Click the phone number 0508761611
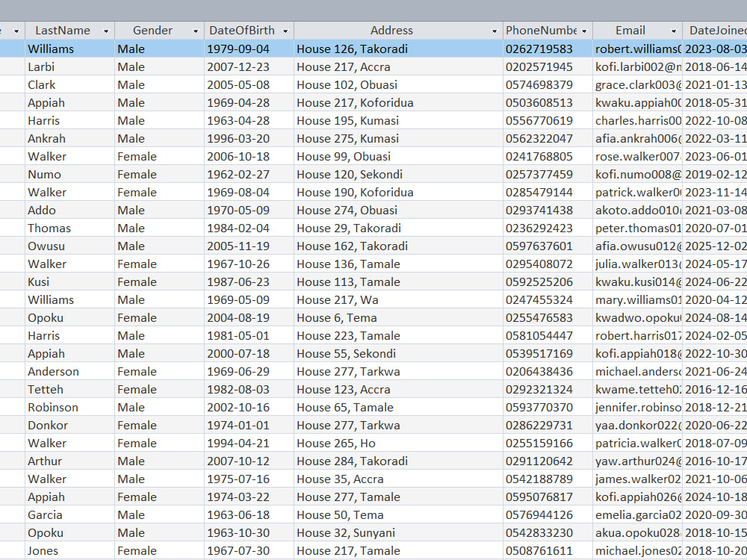The height and width of the screenshot is (560, 747). click(548, 550)
